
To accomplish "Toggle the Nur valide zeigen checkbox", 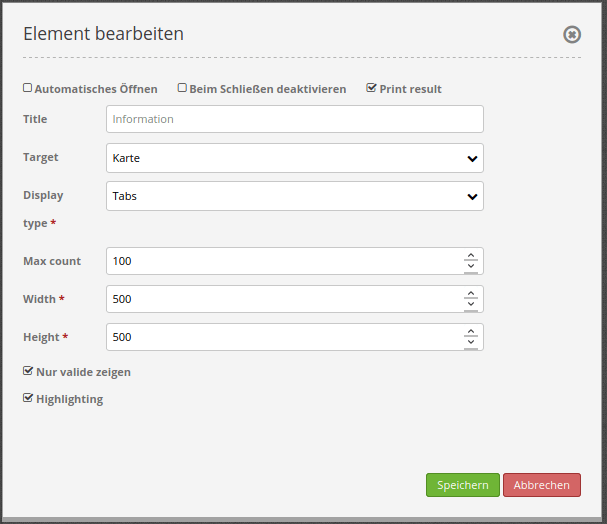I will point(28,371).
